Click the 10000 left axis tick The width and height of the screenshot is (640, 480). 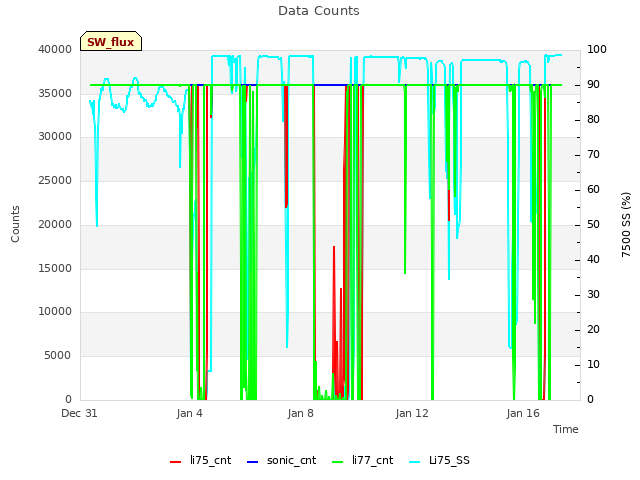[55, 312]
